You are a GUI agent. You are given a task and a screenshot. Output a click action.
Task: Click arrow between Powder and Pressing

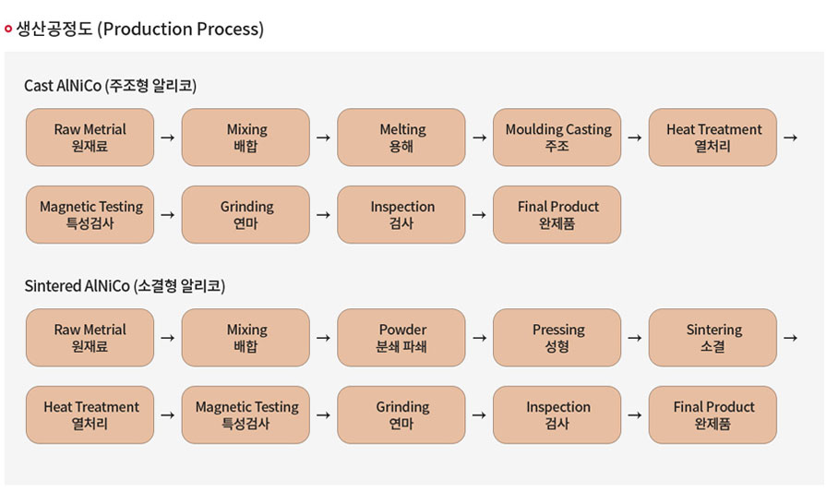479,338
